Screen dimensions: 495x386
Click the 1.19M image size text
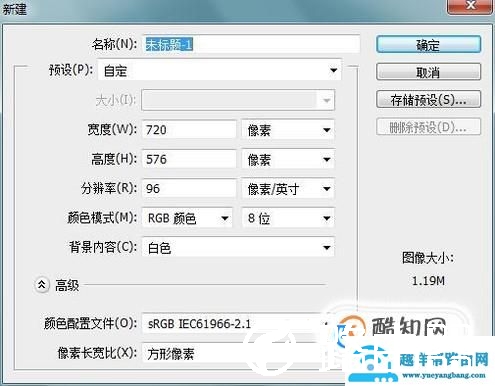tap(428, 281)
